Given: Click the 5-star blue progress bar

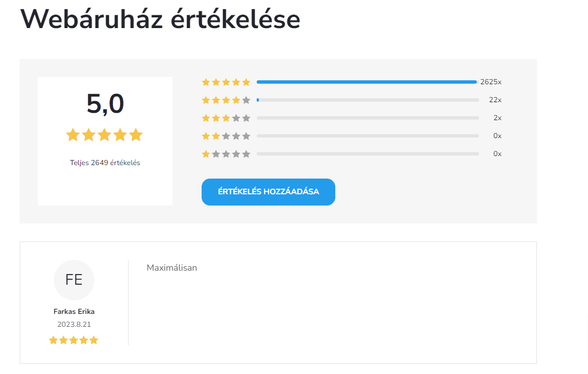Looking at the screenshot, I should [366, 82].
